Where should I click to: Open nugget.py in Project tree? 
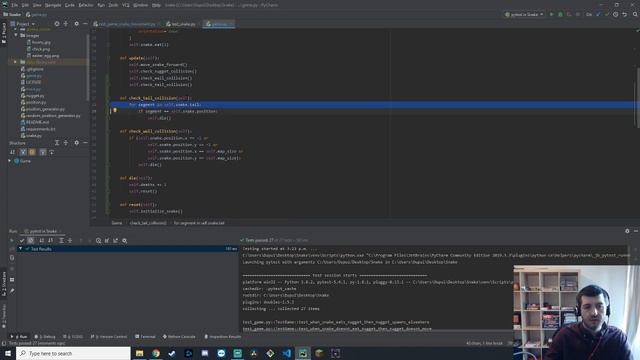35,96
